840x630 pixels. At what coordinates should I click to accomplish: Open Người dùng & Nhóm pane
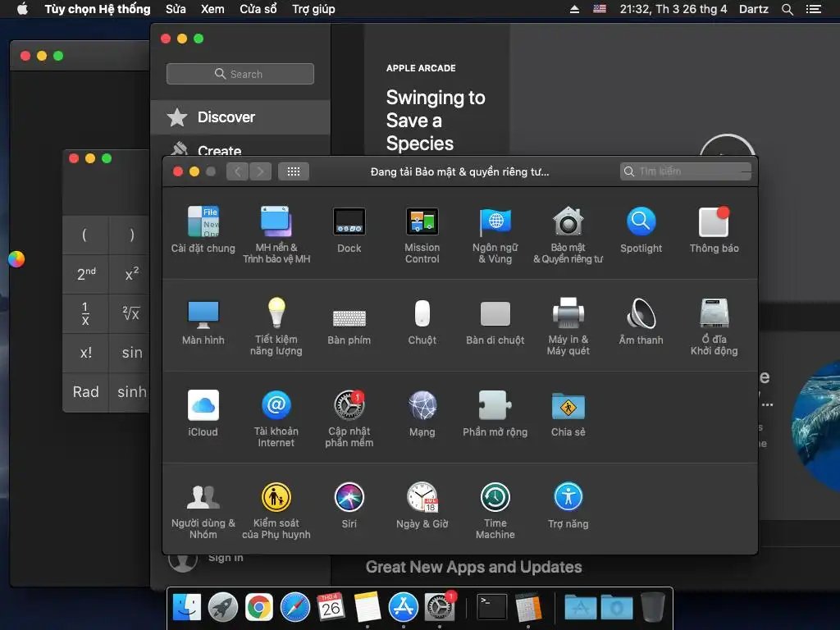(x=203, y=510)
